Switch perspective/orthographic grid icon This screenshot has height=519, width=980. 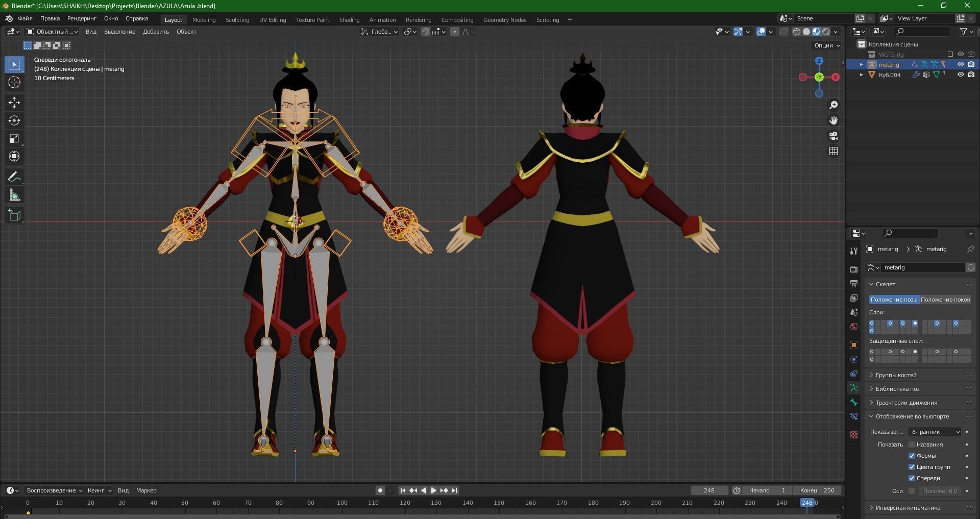834,151
